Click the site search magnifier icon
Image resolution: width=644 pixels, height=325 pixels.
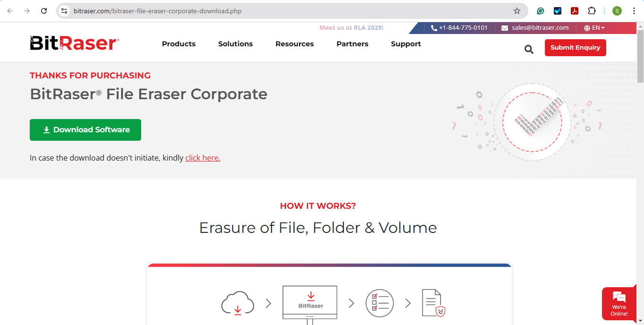(x=529, y=49)
